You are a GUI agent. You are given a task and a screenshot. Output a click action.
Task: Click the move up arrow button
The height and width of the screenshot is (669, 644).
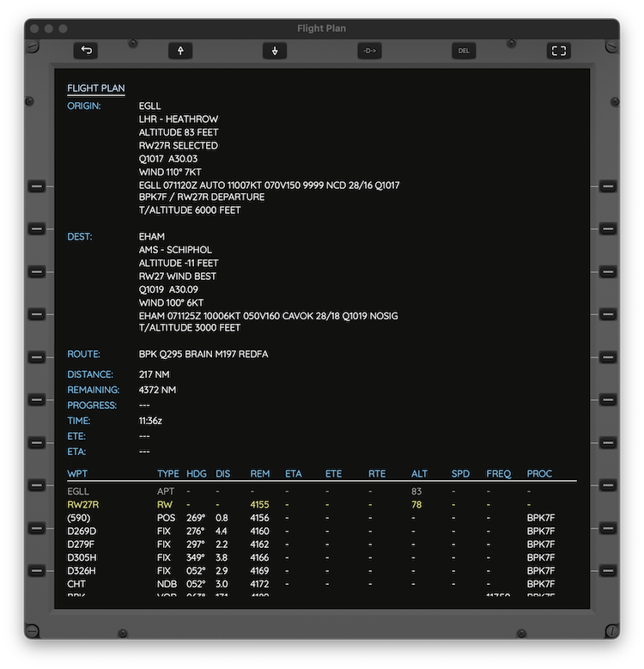(x=180, y=51)
